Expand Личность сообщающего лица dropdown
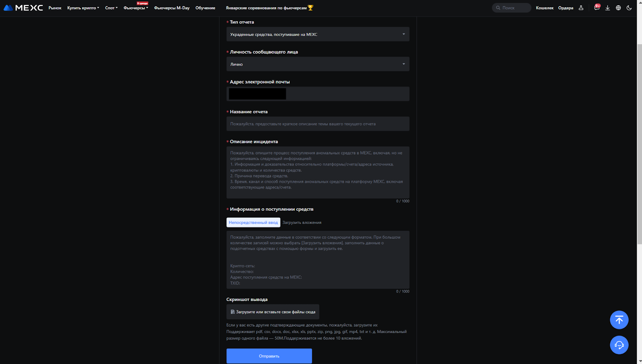Screen dimensions: 642x364 coord(318,64)
